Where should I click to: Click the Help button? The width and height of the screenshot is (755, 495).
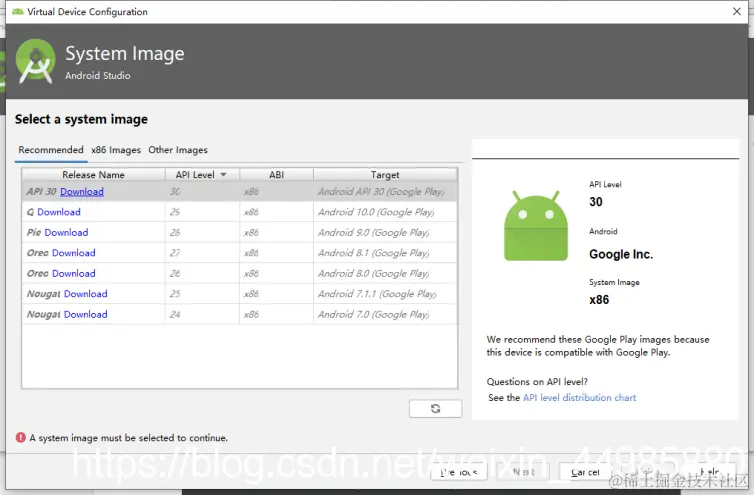[x=710, y=472]
